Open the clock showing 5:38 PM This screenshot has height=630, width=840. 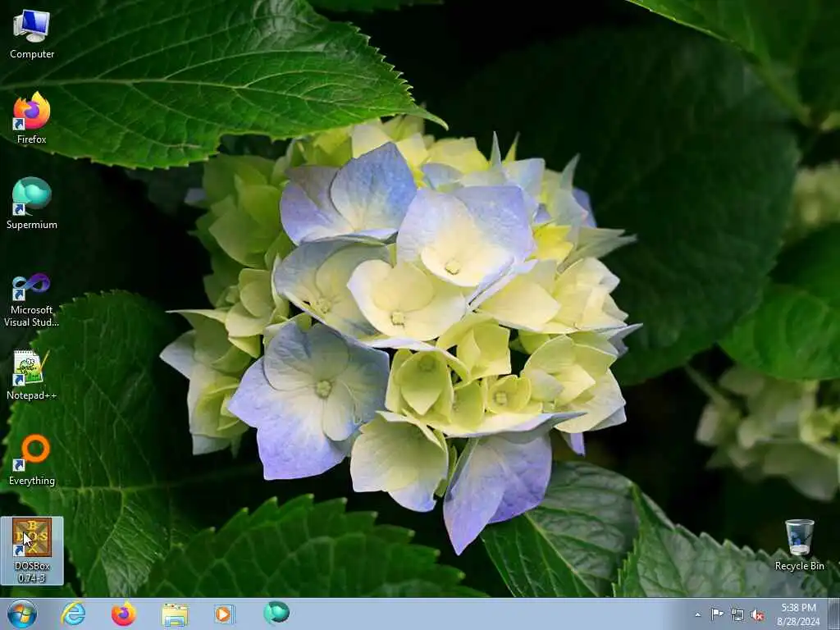(798, 614)
